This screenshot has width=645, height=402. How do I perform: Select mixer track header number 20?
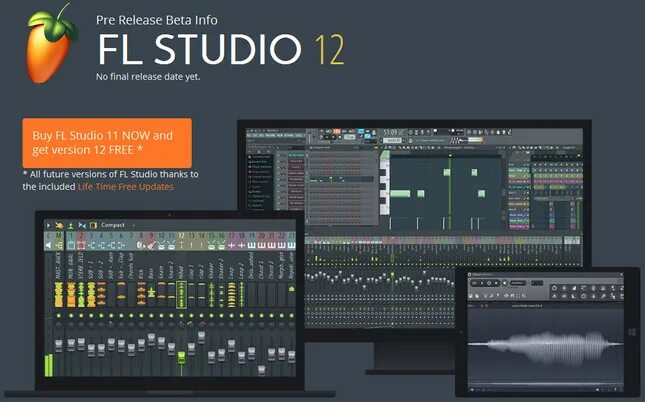(x=262, y=235)
